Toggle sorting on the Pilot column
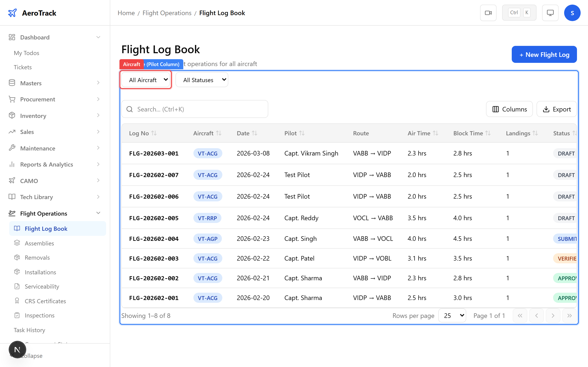Screen dimensions: 588x367 (x=302, y=133)
